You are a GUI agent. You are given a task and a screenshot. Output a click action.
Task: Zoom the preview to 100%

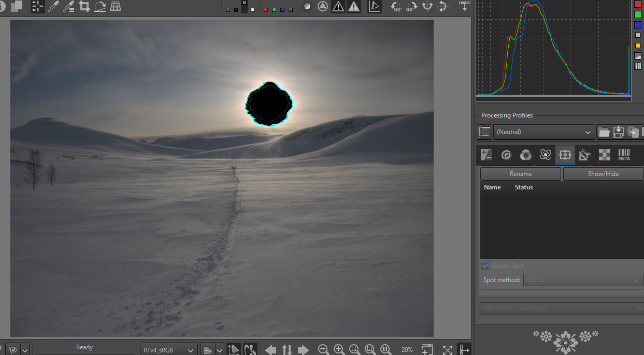pyautogui.click(x=385, y=349)
